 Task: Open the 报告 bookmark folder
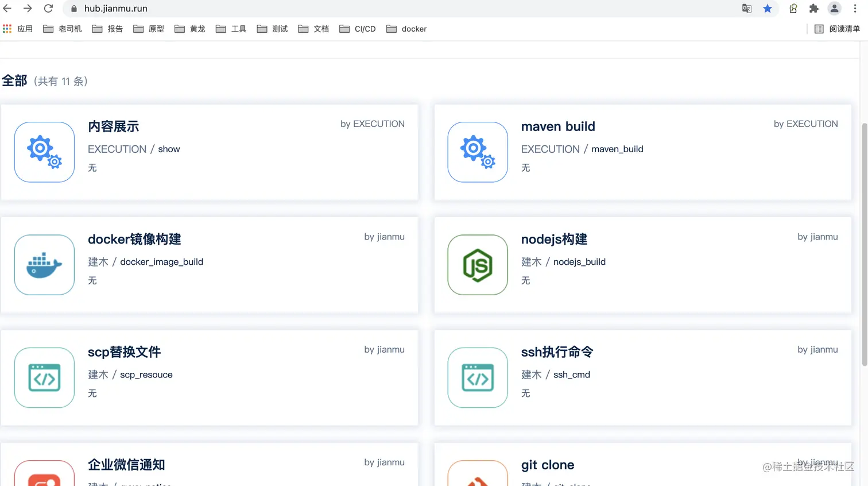click(107, 29)
